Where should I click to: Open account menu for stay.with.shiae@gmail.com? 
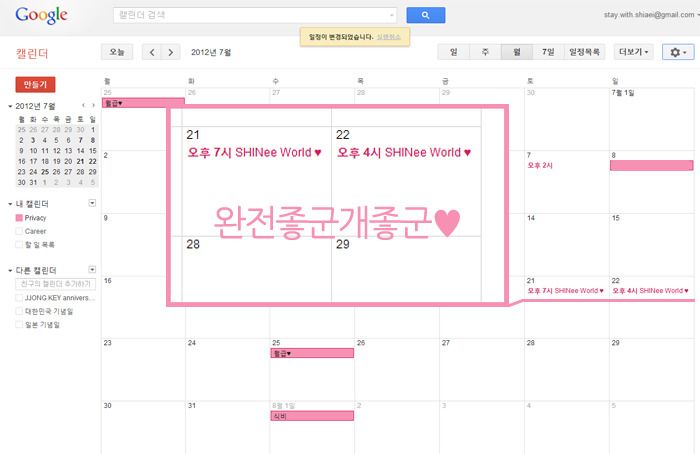pyautogui.click(x=651, y=15)
